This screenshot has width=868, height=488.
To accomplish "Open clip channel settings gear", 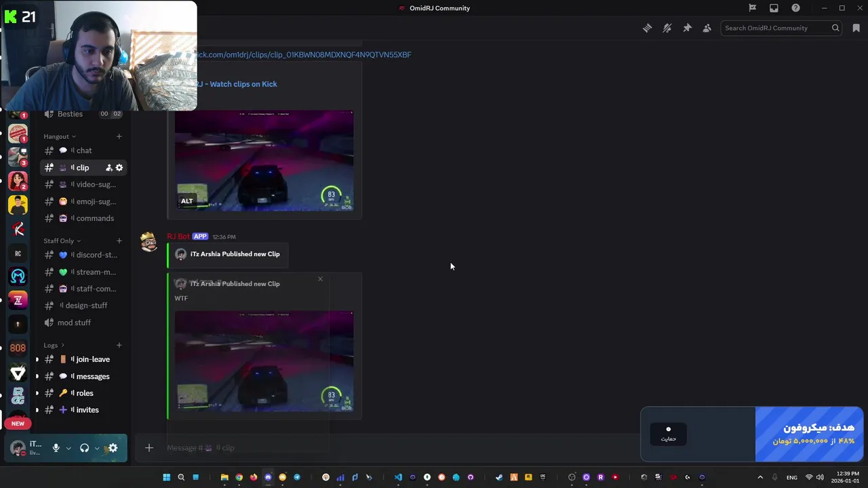I will tap(119, 167).
